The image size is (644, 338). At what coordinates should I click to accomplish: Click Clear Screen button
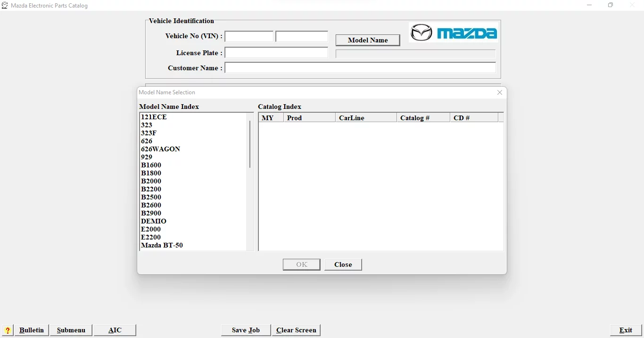(x=296, y=330)
